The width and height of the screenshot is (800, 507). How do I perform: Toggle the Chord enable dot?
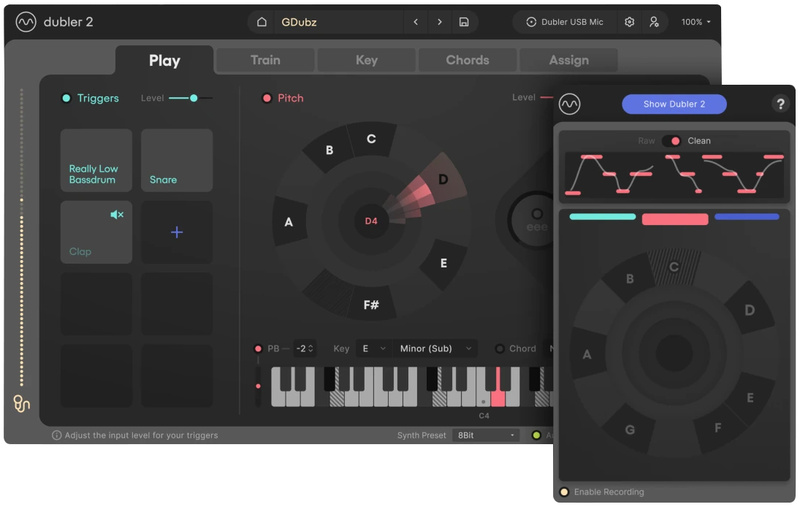click(x=500, y=348)
